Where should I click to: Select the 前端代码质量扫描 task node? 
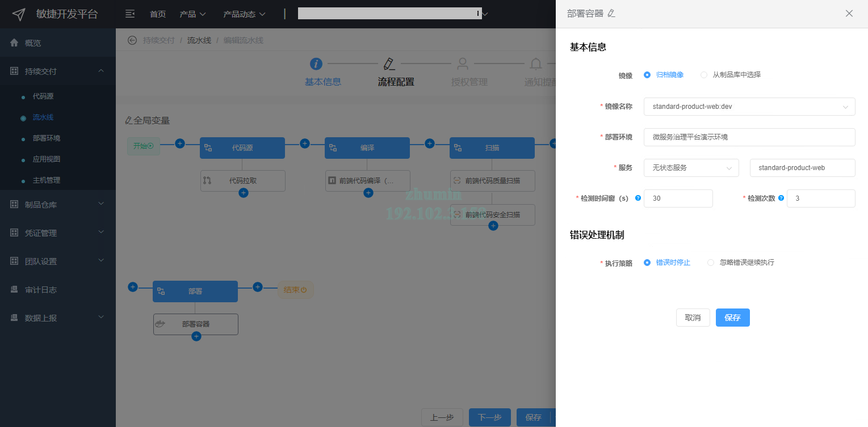pyautogui.click(x=493, y=181)
